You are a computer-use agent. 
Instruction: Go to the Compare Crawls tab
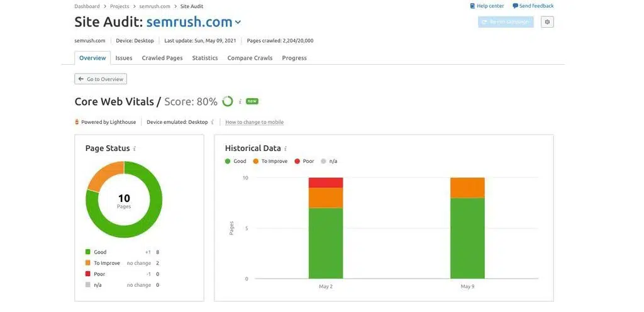pos(250,58)
